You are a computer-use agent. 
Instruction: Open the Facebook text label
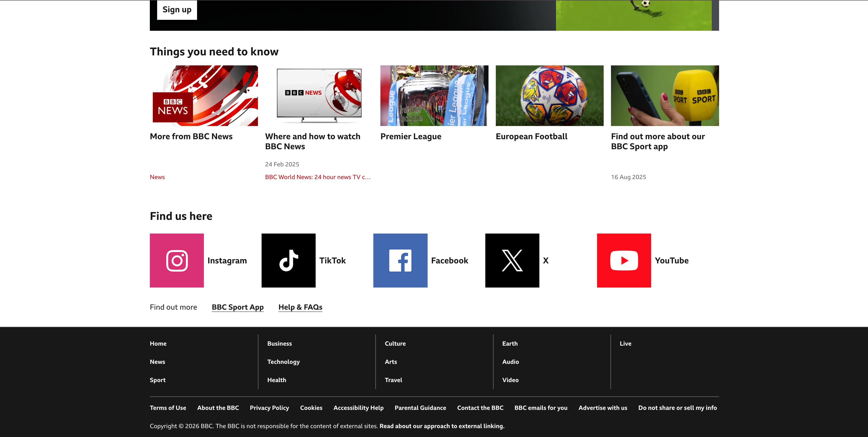[450, 261]
